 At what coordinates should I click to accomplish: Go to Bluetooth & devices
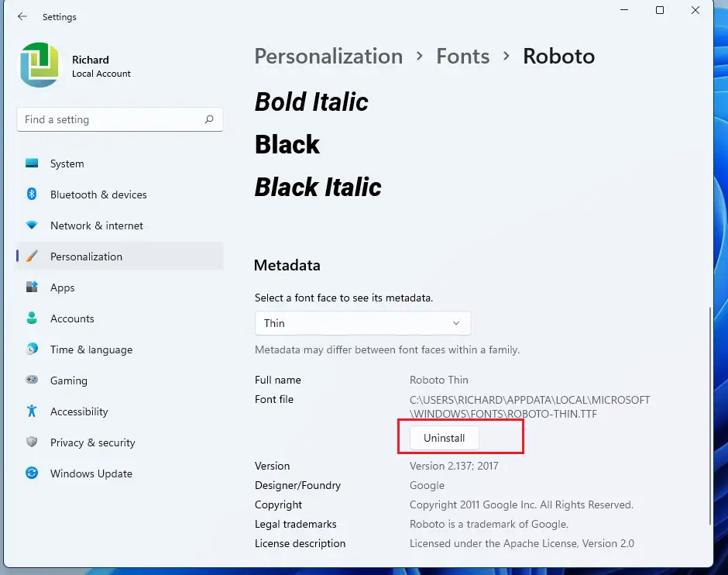(120, 195)
